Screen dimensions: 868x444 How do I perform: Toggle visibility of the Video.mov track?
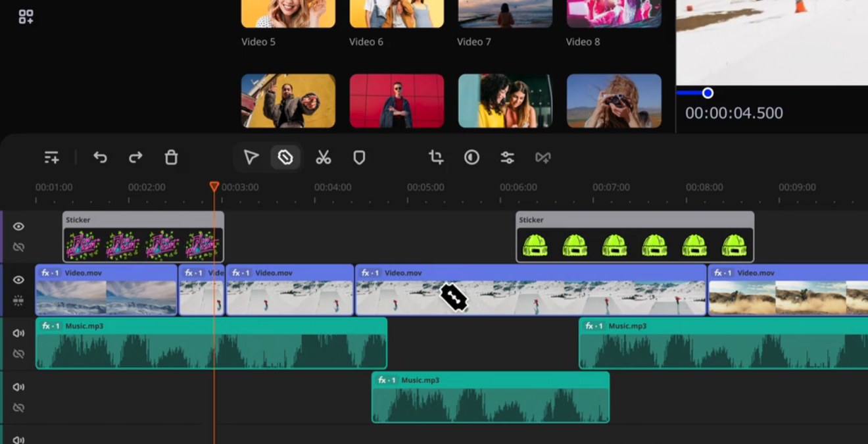[18, 279]
